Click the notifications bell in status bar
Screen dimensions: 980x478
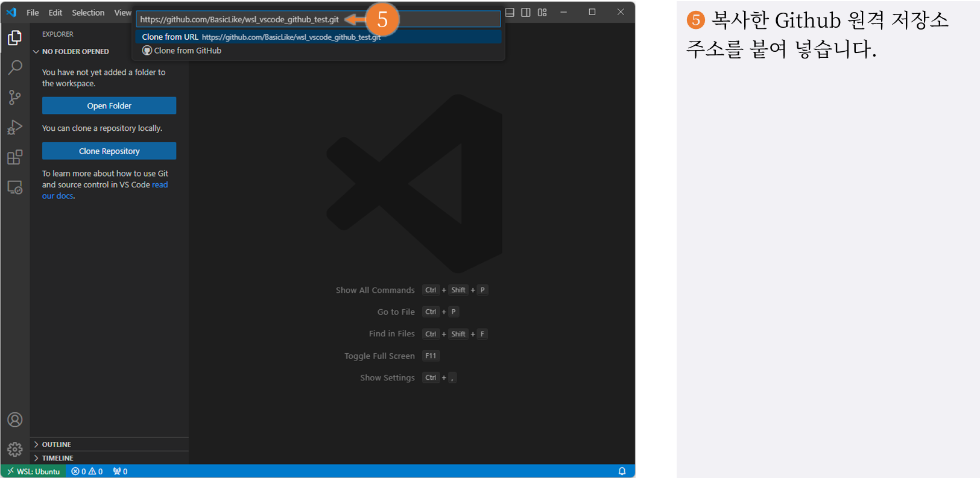(622, 471)
